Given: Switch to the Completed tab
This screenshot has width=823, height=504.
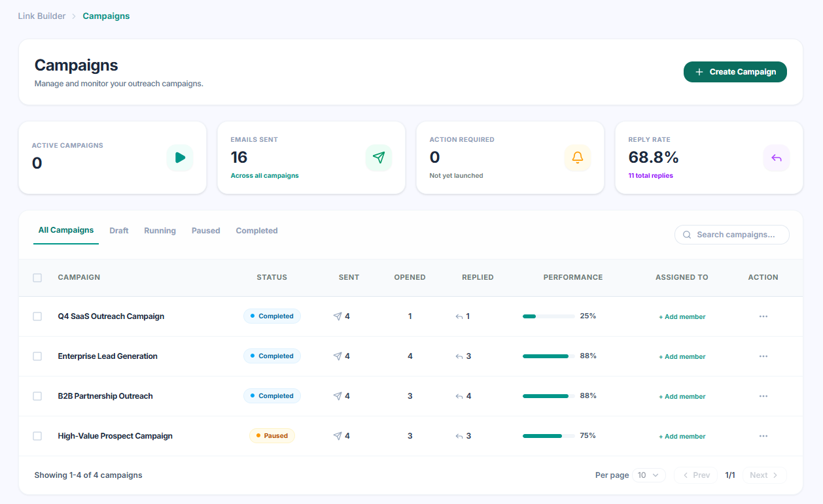Looking at the screenshot, I should tap(257, 231).
